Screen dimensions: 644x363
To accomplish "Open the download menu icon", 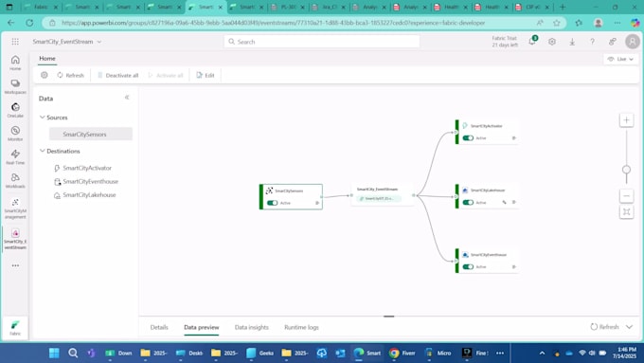I will (x=572, y=42).
